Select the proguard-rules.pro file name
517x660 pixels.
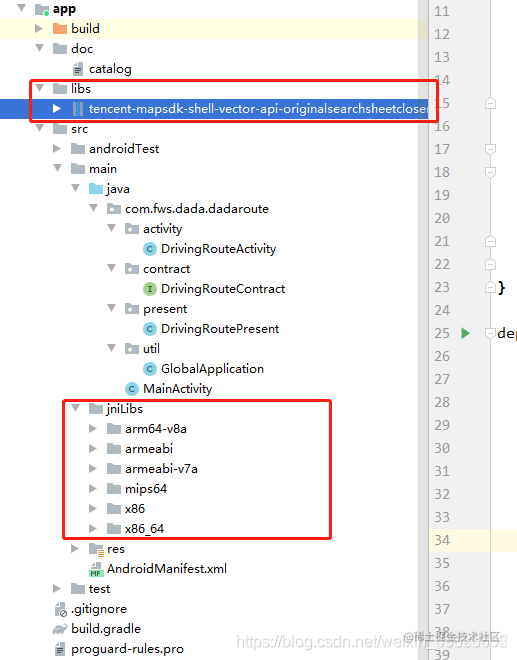pos(128,649)
